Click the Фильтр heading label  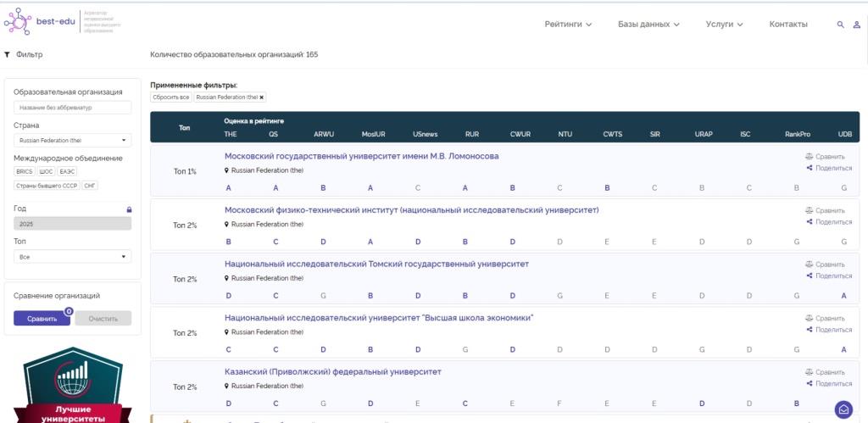(x=30, y=55)
